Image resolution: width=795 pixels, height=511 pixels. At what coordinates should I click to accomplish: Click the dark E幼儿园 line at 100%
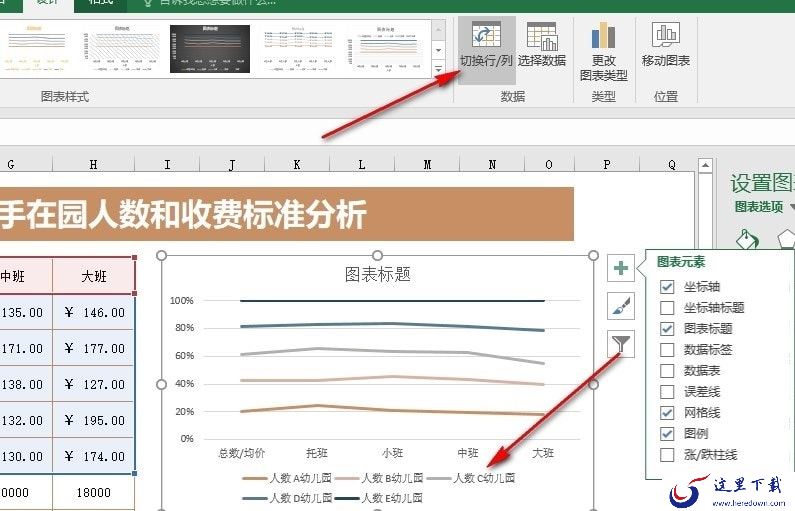tap(392, 301)
